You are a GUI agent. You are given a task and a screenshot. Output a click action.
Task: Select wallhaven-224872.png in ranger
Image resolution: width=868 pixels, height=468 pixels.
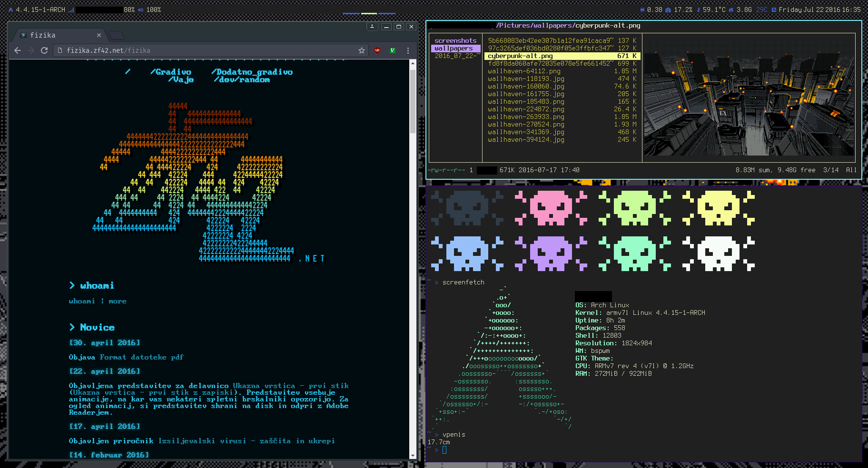click(x=562, y=109)
